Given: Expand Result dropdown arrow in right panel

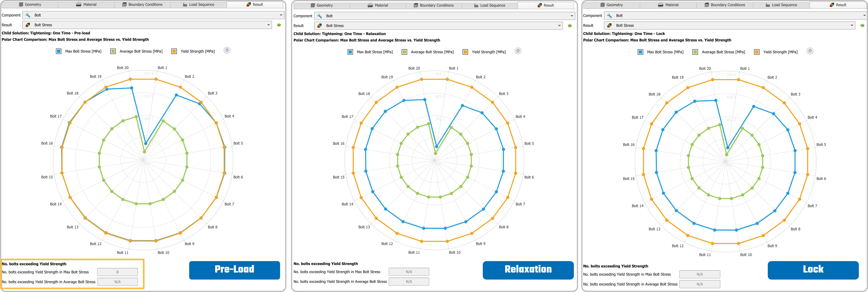Looking at the screenshot, I should [852, 26].
